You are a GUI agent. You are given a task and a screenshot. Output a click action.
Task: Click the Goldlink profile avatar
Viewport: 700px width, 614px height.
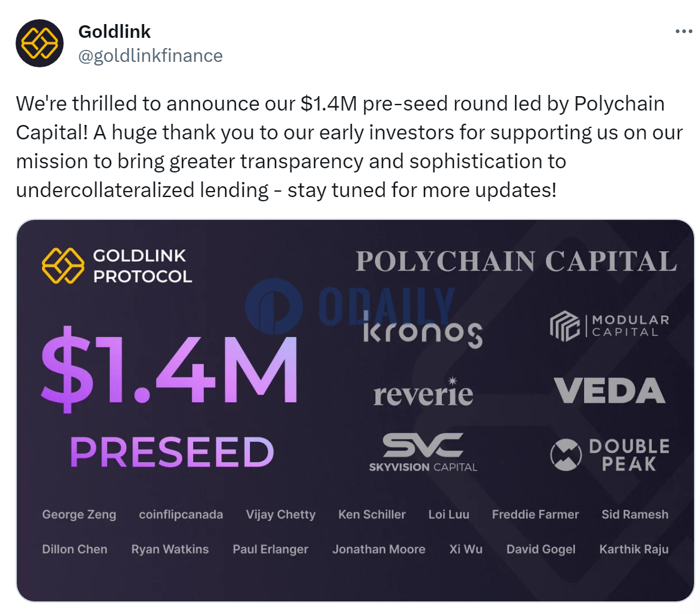[40, 43]
